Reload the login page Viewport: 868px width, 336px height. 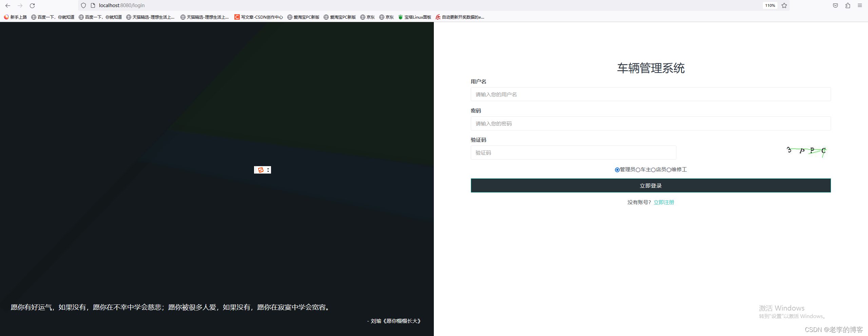32,5
